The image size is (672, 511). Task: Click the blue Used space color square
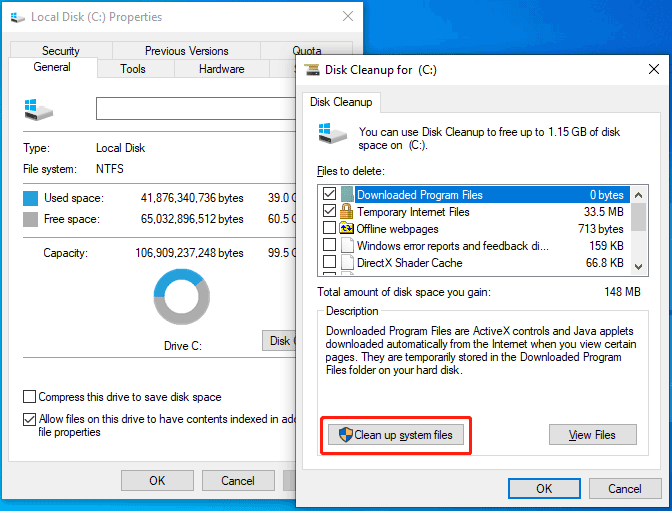tap(30, 198)
